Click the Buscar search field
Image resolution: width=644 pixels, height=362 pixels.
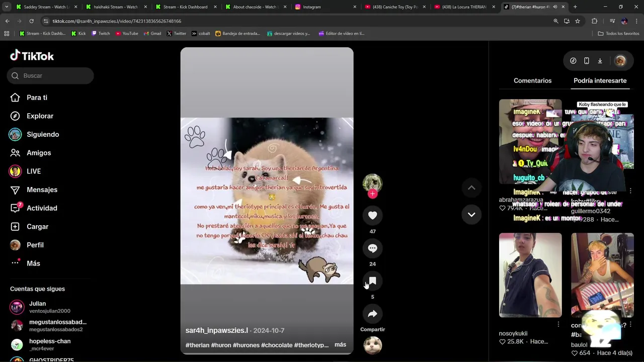point(50,75)
